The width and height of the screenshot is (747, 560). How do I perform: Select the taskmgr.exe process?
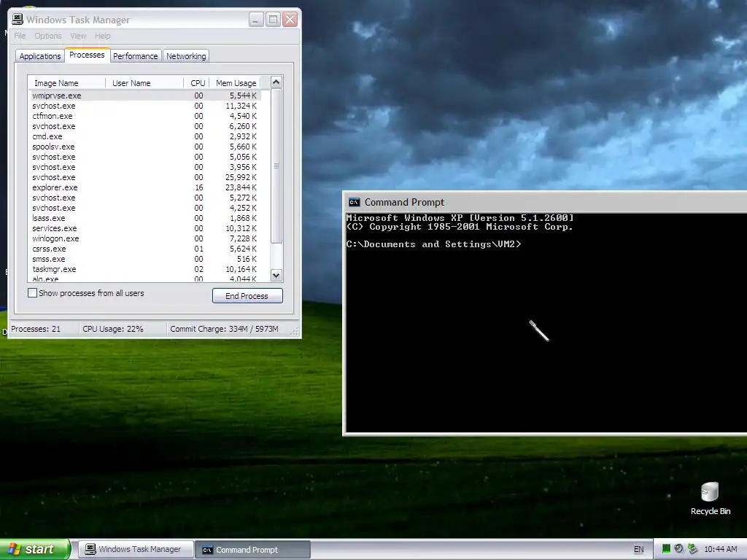click(x=145, y=270)
